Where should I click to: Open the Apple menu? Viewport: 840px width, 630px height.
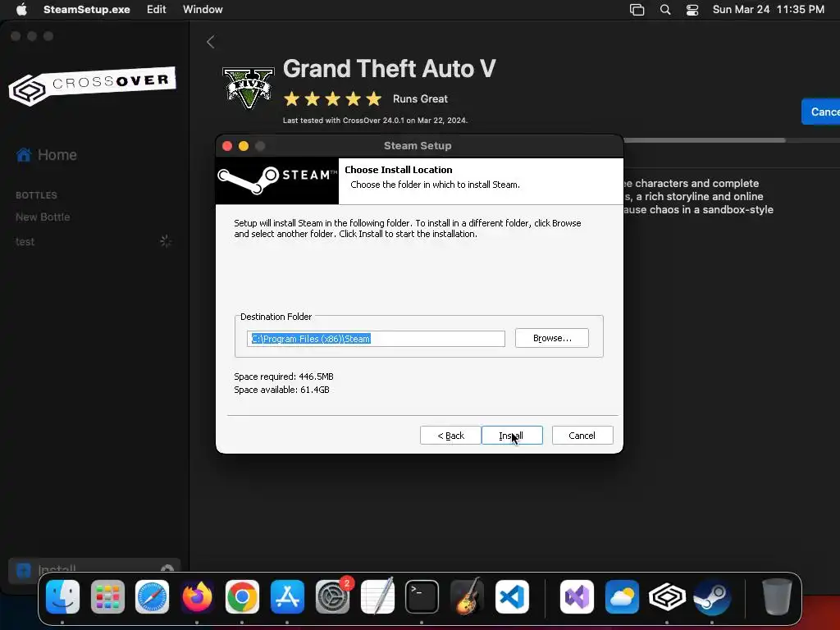pyautogui.click(x=21, y=9)
